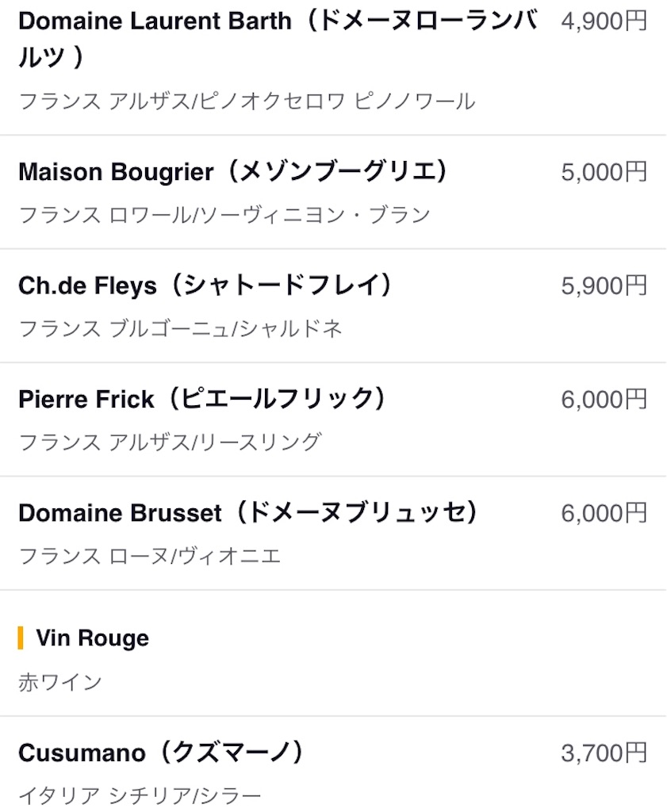The width and height of the screenshot is (667, 812).
Task: Click the 4,900円 price of Laurent Barth
Action: click(x=604, y=21)
